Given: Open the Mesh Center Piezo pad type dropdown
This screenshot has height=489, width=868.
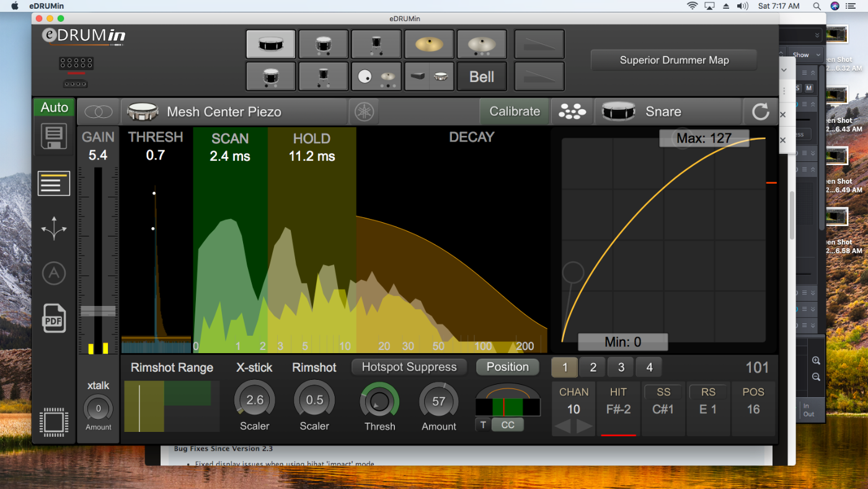Looking at the screenshot, I should [234, 112].
